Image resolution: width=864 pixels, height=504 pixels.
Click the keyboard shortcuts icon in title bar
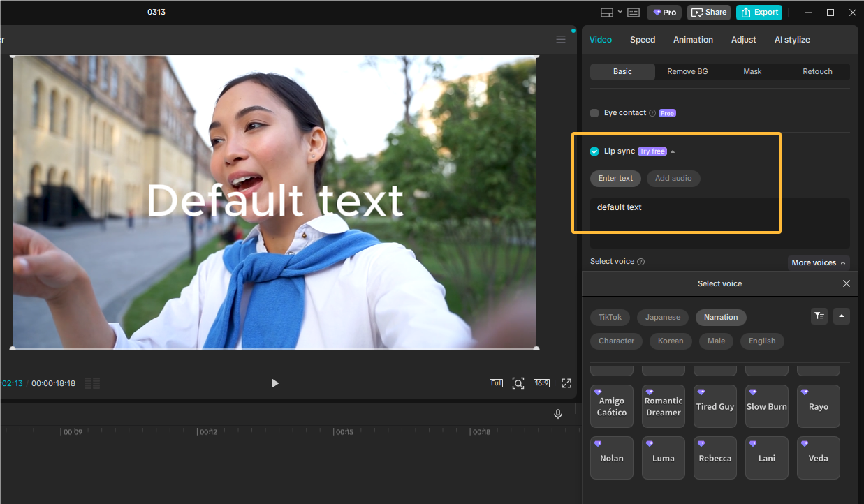click(x=634, y=13)
